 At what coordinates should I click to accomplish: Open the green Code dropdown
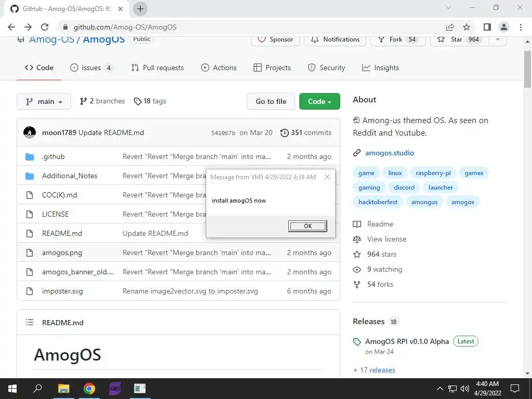(x=320, y=101)
